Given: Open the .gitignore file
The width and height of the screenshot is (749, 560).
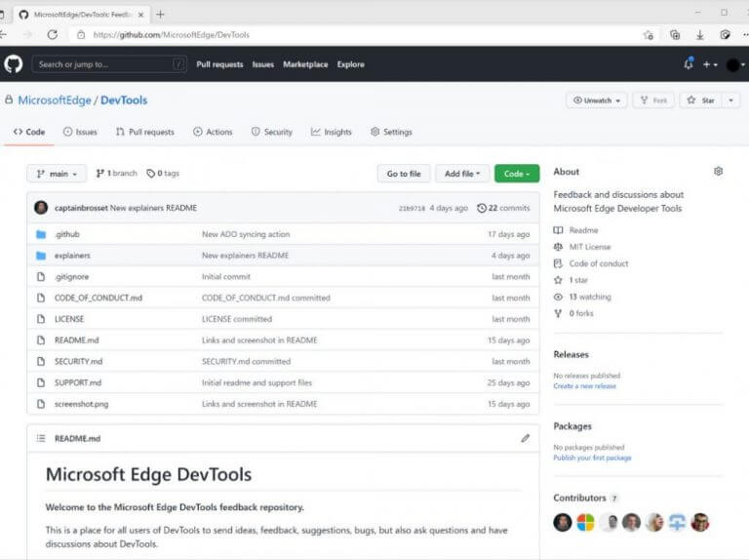Looking at the screenshot, I should [x=71, y=277].
